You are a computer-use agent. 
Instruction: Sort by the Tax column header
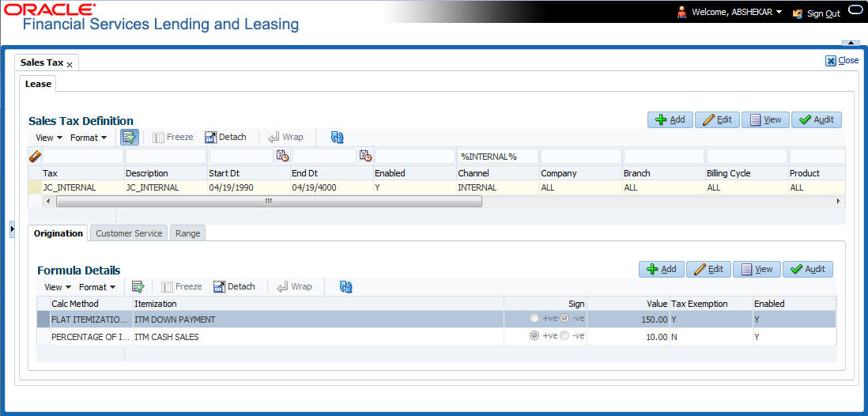click(x=50, y=173)
